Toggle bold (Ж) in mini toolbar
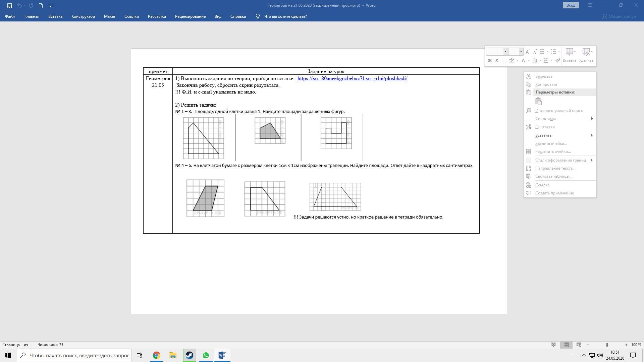This screenshot has width=644, height=362. [489, 61]
